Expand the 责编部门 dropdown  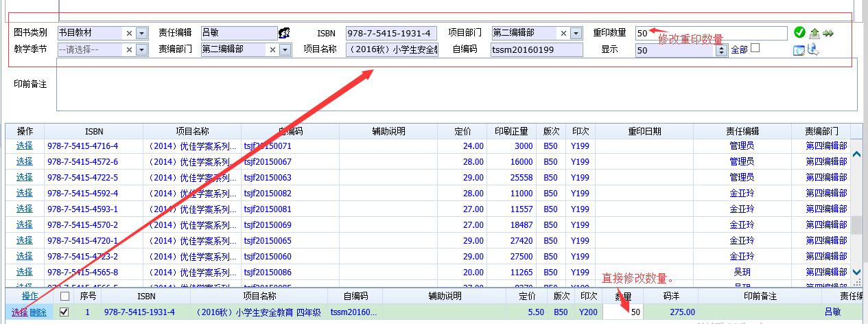(x=285, y=49)
